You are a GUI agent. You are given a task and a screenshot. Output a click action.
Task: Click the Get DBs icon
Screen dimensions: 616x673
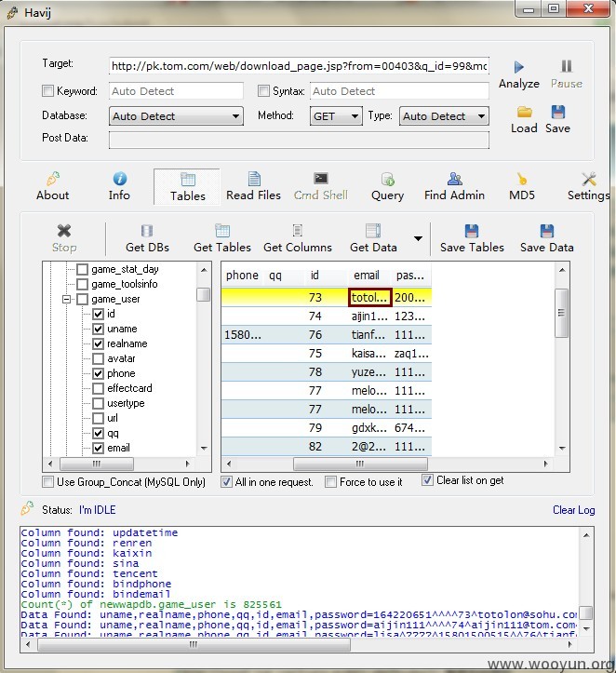[x=147, y=231]
